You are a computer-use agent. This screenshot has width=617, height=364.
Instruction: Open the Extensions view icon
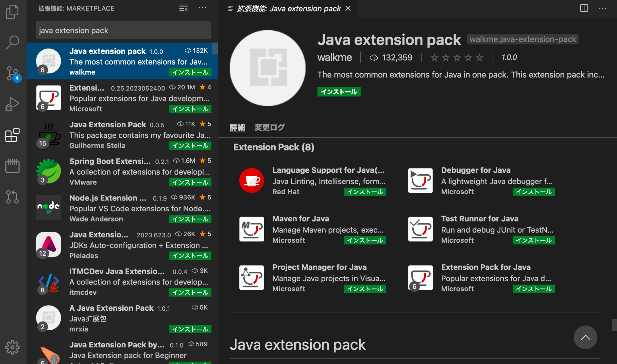click(x=12, y=135)
